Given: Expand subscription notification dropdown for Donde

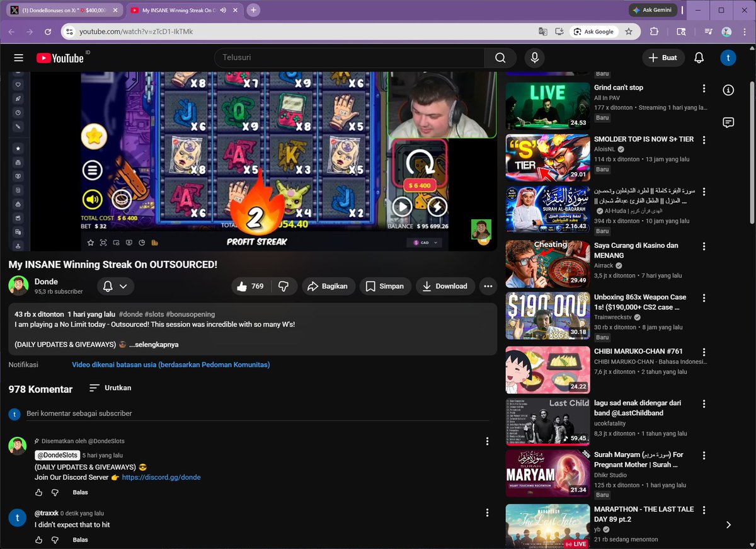Looking at the screenshot, I should (x=115, y=286).
